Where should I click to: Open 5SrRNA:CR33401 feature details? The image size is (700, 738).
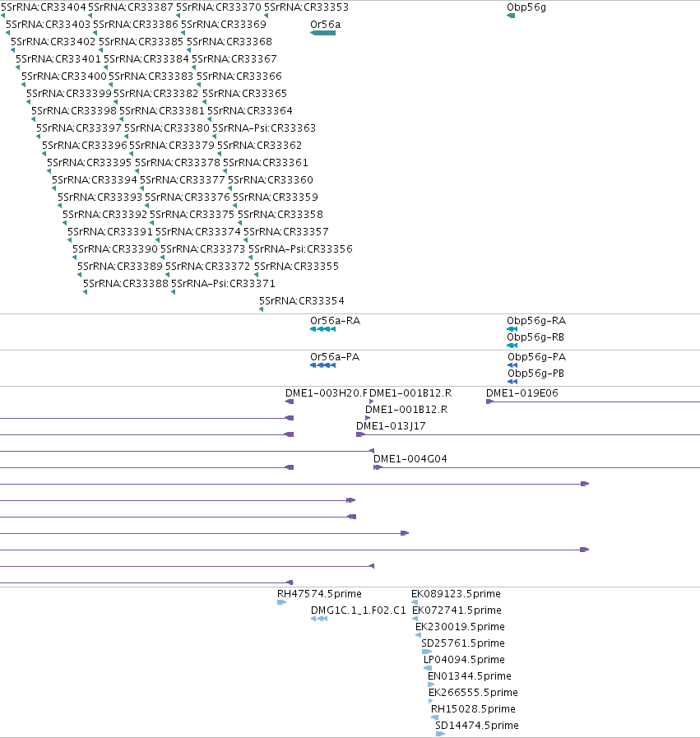[58, 59]
